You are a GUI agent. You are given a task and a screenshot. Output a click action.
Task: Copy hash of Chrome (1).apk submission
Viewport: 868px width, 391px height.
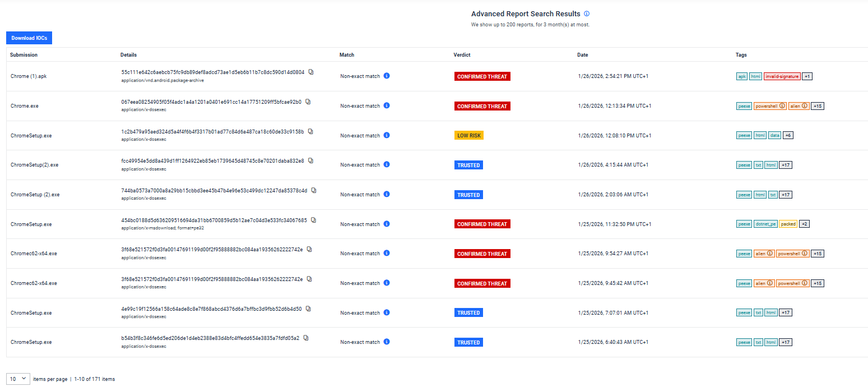pyautogui.click(x=311, y=72)
